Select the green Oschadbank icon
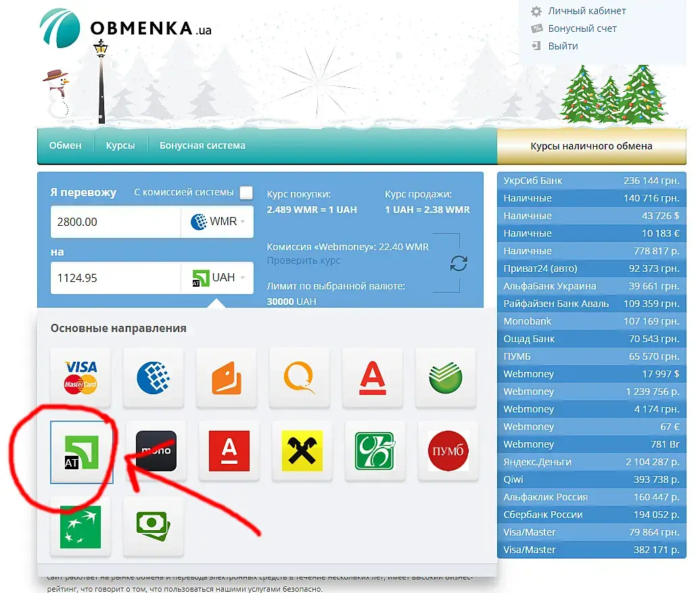700x593 pixels. (x=375, y=451)
